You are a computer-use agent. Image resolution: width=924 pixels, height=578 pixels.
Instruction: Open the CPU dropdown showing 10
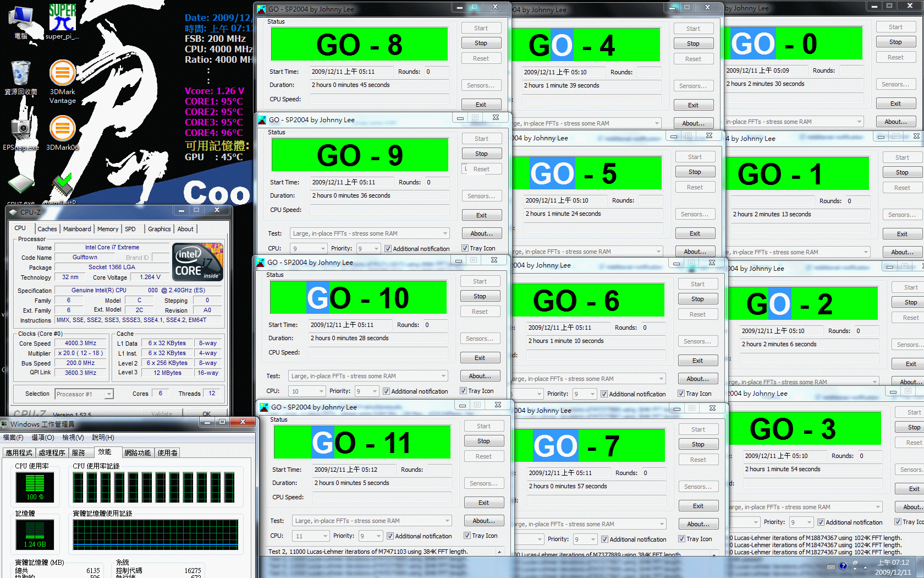[x=307, y=391]
